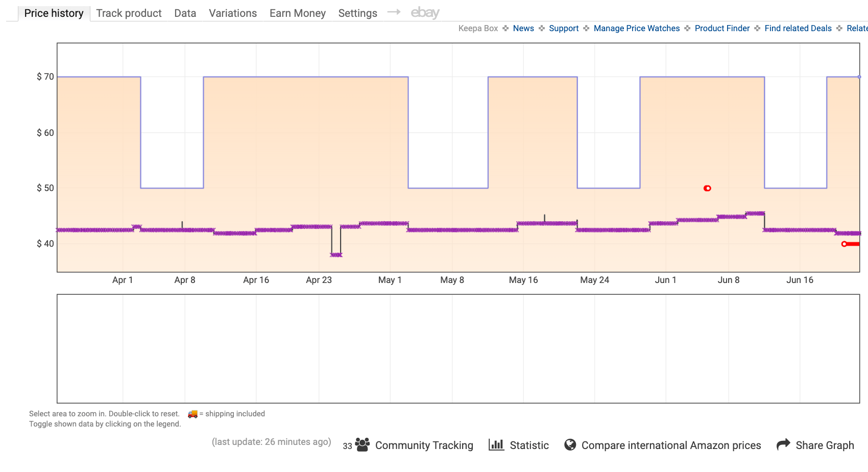
Task: Open Manage Price Watches link
Action: click(636, 29)
